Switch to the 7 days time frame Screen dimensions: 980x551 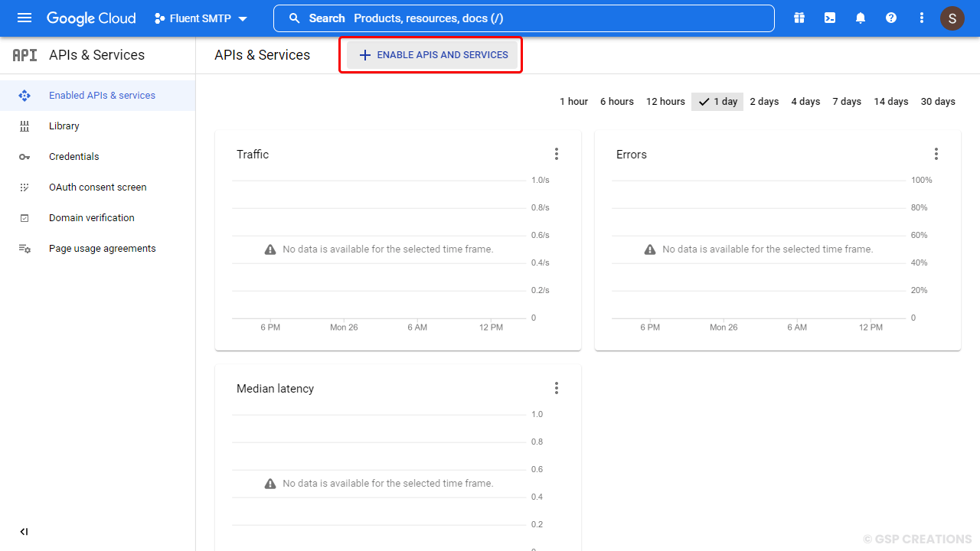(846, 101)
